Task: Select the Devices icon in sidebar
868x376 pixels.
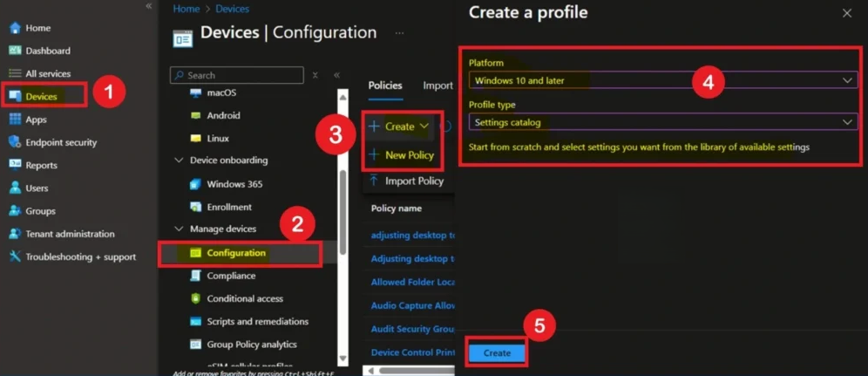Action: coord(15,96)
